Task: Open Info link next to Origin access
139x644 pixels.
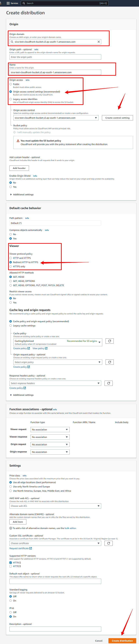Action: coord(27,80)
